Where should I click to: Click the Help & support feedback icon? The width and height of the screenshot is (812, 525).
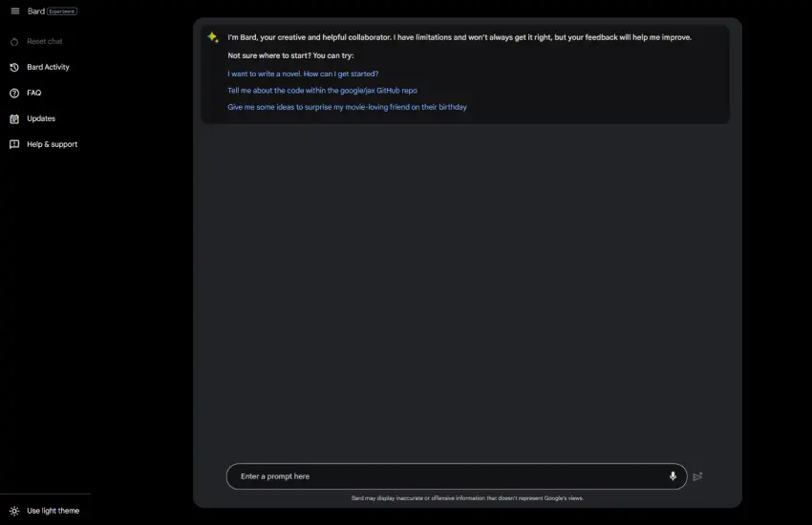(x=14, y=144)
